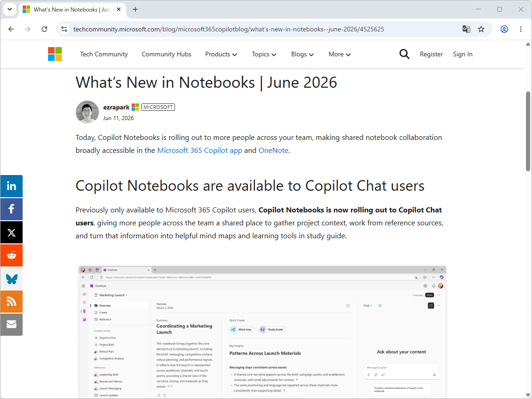The width and height of the screenshot is (532, 399).
Task: Open the OneNote screenshot image
Action: (x=262, y=332)
